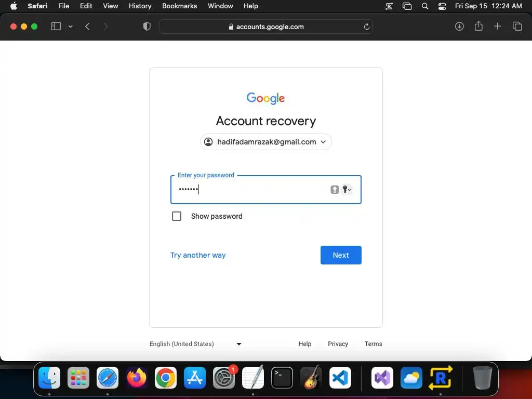
Task: Open the Edit menu
Action: (x=86, y=6)
